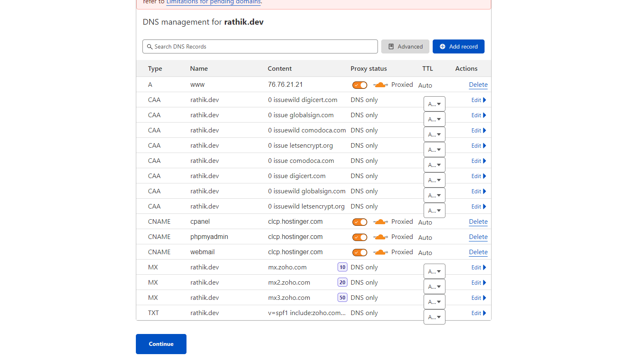Click priority badge 50 on mx3.zoho.com

pyautogui.click(x=342, y=298)
